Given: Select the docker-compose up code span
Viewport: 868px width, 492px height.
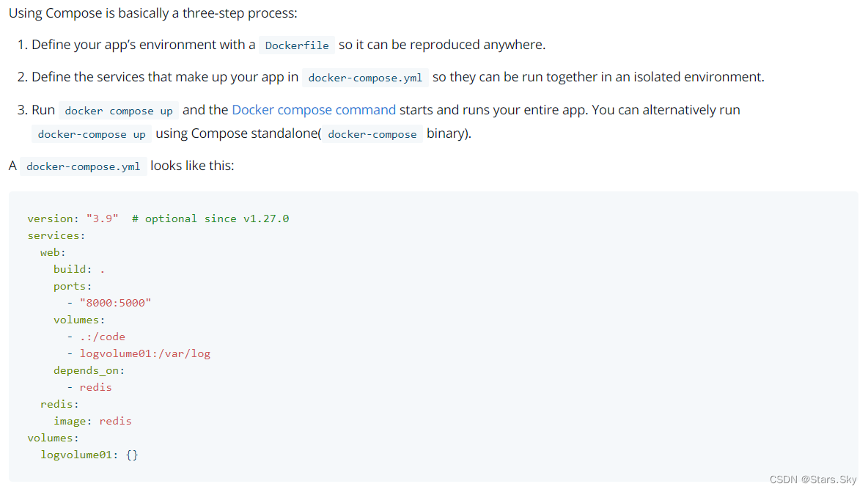Looking at the screenshot, I should tap(91, 133).
